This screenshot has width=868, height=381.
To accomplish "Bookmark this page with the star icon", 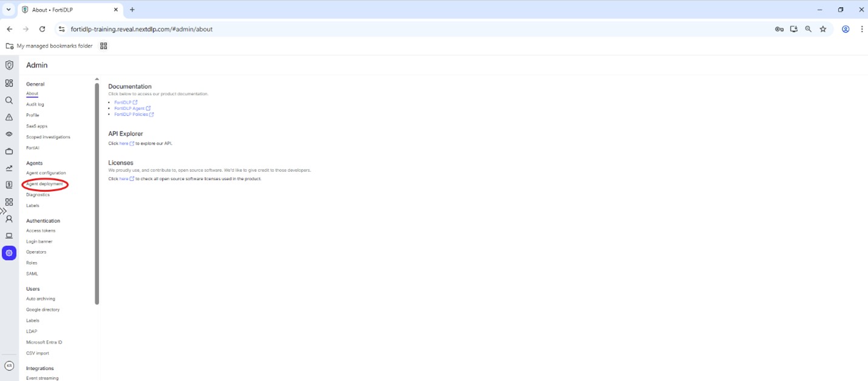I will tap(823, 29).
